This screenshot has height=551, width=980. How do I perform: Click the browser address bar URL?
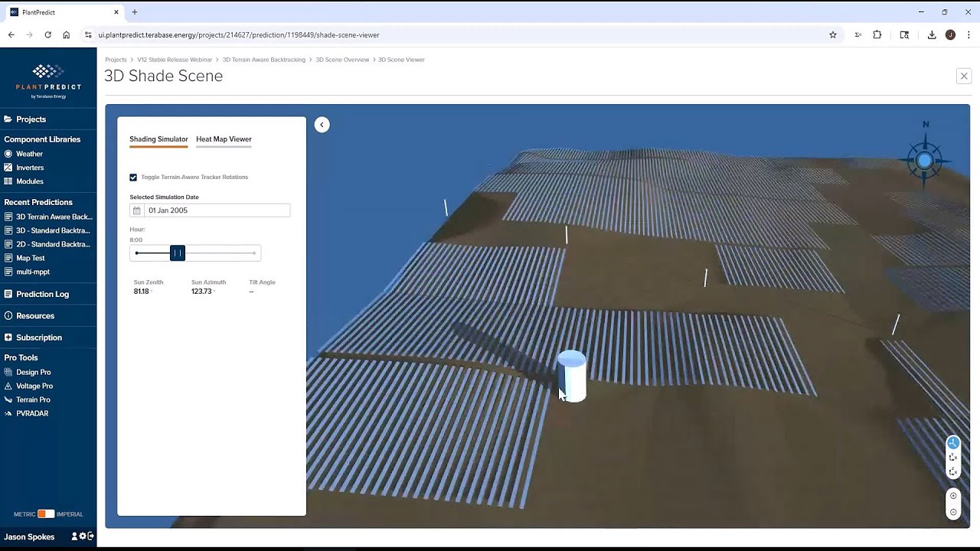click(239, 34)
